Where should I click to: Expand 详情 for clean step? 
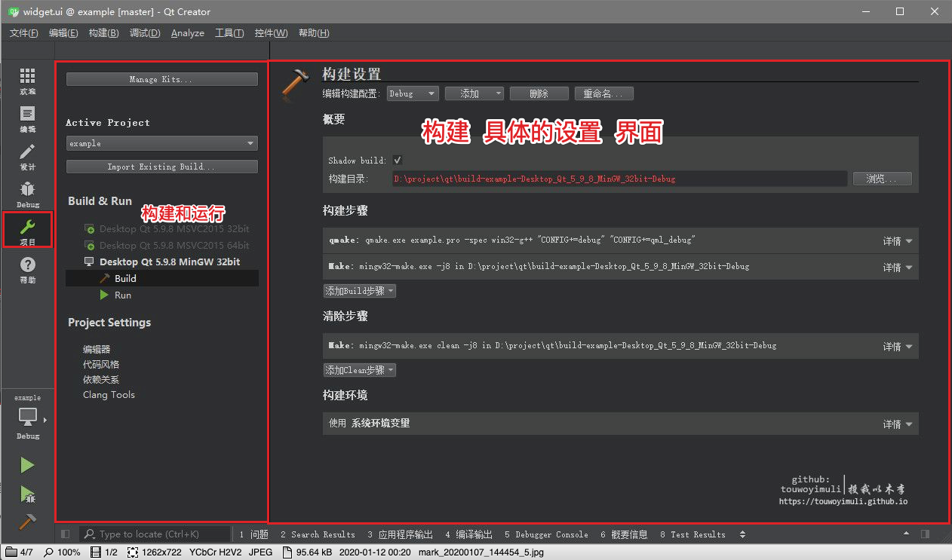(898, 347)
